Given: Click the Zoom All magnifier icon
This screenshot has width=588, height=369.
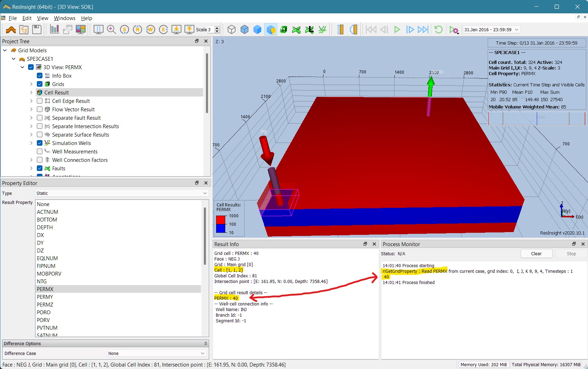Looking at the screenshot, I should [x=112, y=30].
